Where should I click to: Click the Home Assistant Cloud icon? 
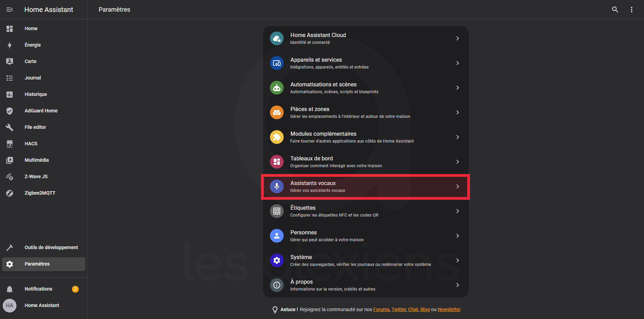point(277,38)
